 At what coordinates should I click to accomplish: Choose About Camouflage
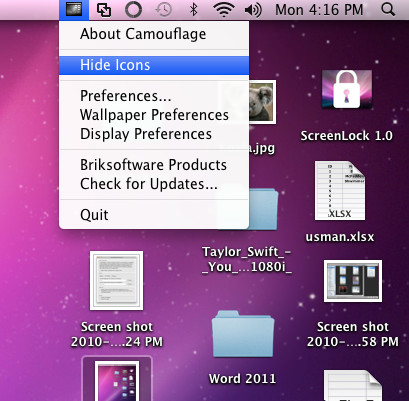coord(154,34)
